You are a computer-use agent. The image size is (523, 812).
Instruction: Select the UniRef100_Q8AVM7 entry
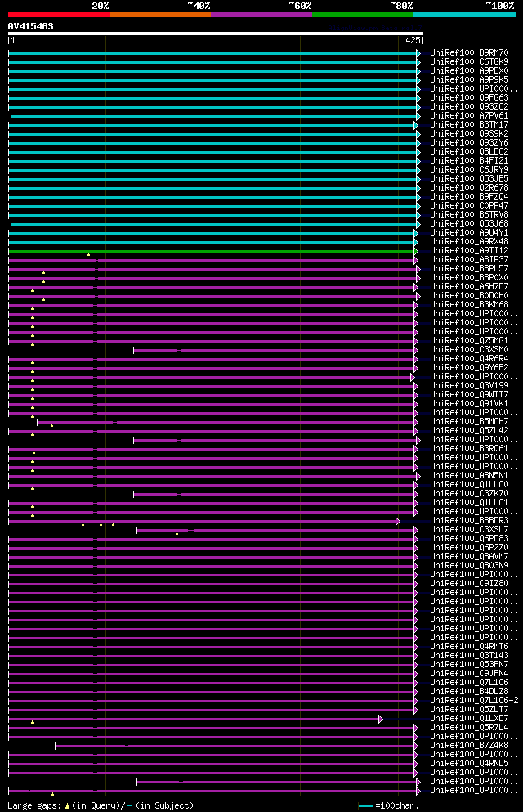[x=469, y=557]
